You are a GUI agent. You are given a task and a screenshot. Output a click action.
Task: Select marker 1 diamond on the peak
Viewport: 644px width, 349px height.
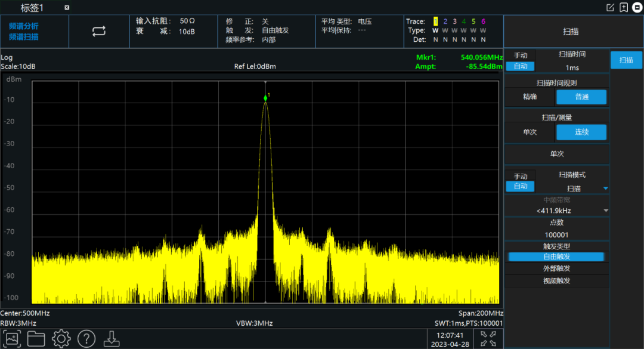[x=265, y=98]
